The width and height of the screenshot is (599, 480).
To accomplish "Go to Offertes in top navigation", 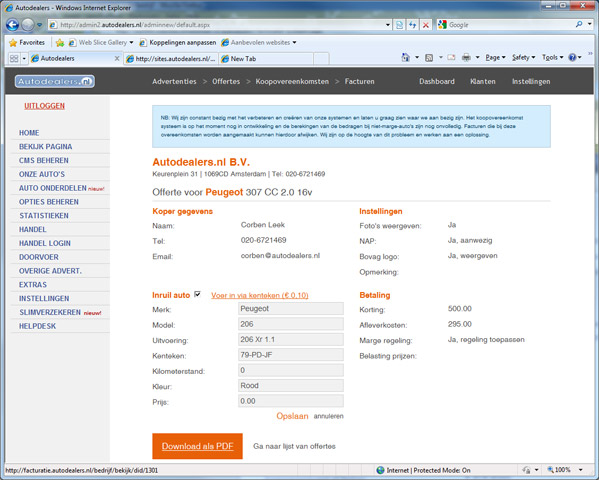I will tap(226, 81).
